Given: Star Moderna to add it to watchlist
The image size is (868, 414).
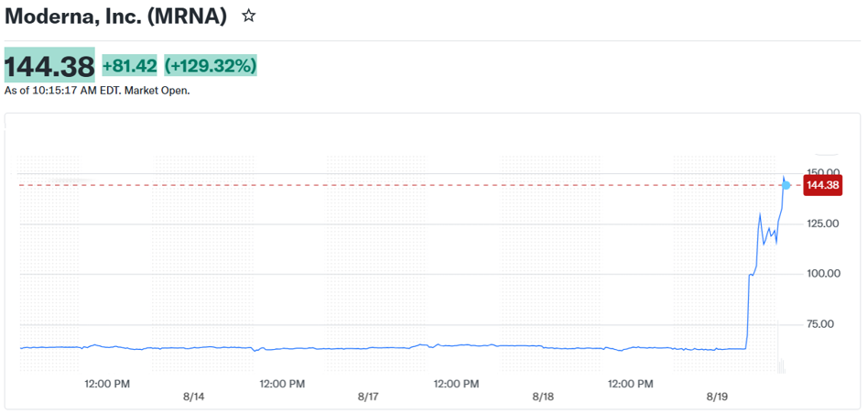Looking at the screenshot, I should pyautogui.click(x=249, y=16).
